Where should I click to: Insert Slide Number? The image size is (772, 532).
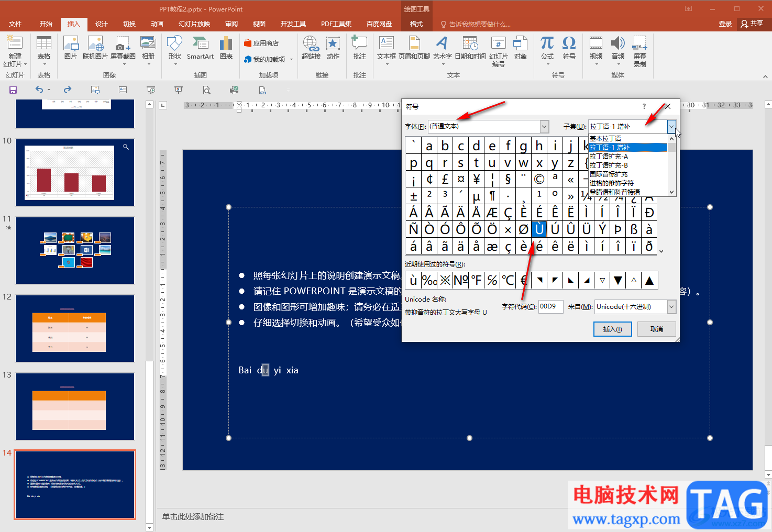499,51
